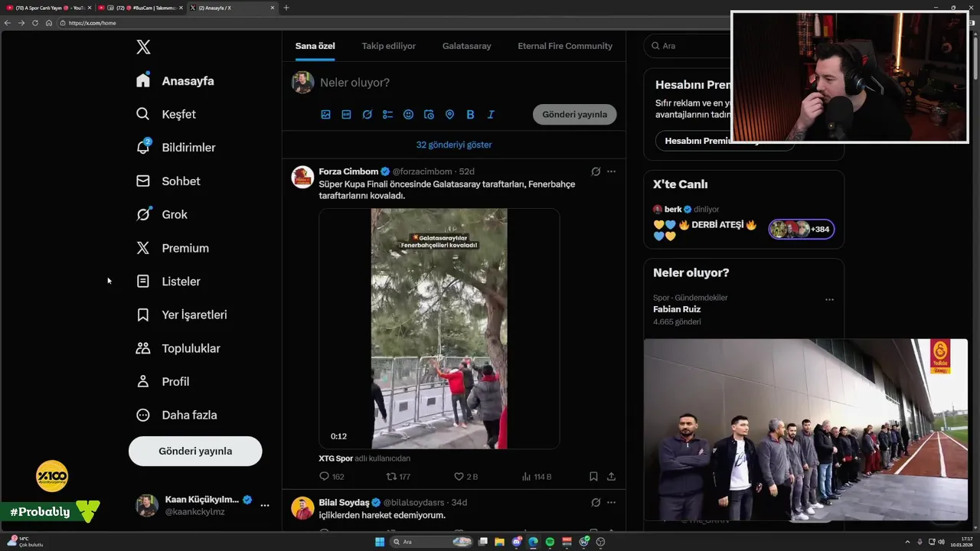The height and width of the screenshot is (551, 980).
Task: Open Bilal Soydaş profile name
Action: click(344, 502)
